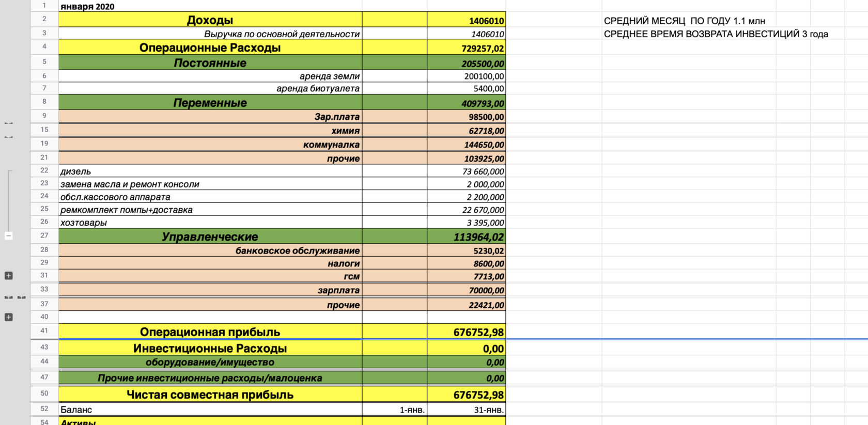This screenshot has height=425, width=868.
Task: Click the 'СРЕДНИЙ МЕСЯЦ ПО ГОДУ 1.1 млн' note
Action: click(x=684, y=21)
